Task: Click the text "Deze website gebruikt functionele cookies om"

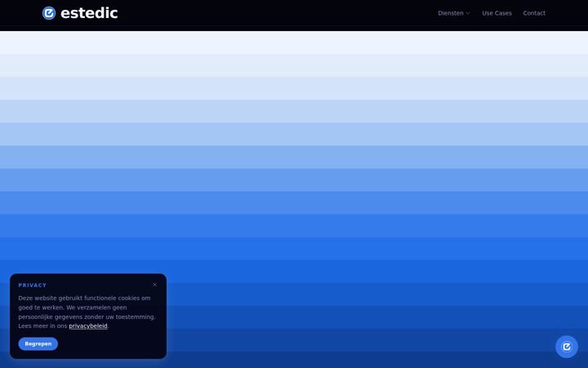Action: 84,298
